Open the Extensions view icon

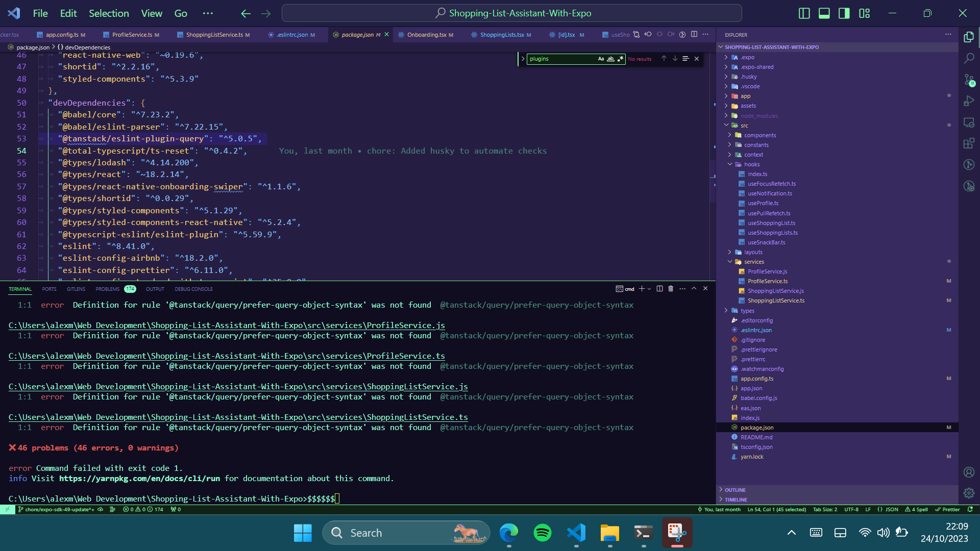(969, 143)
